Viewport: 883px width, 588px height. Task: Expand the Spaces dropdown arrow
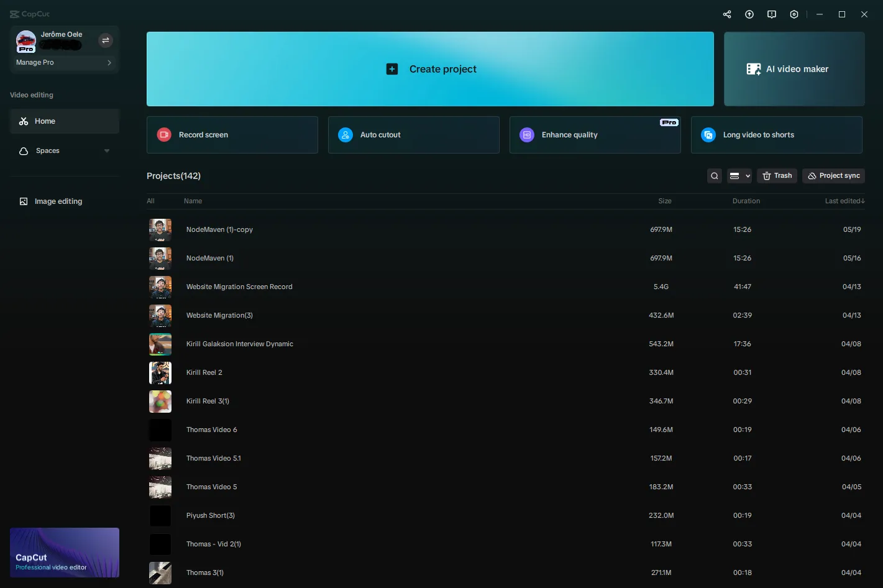point(107,151)
